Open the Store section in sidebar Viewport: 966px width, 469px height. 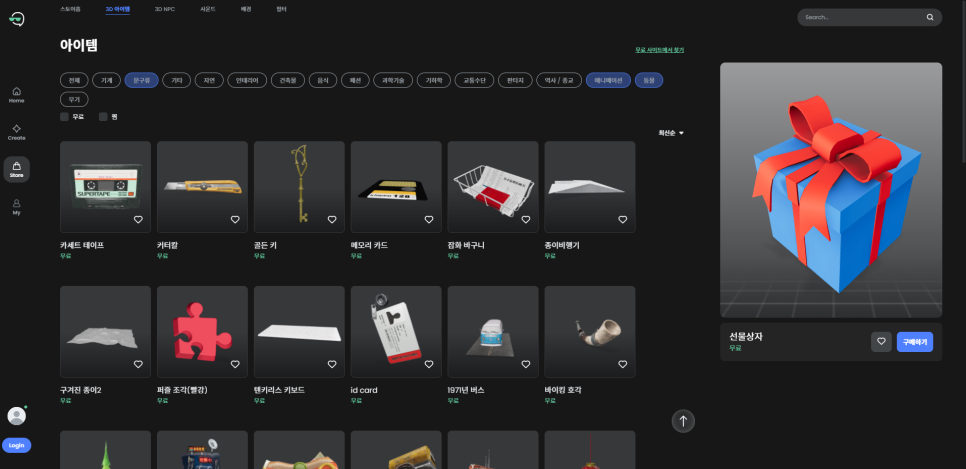(17, 169)
